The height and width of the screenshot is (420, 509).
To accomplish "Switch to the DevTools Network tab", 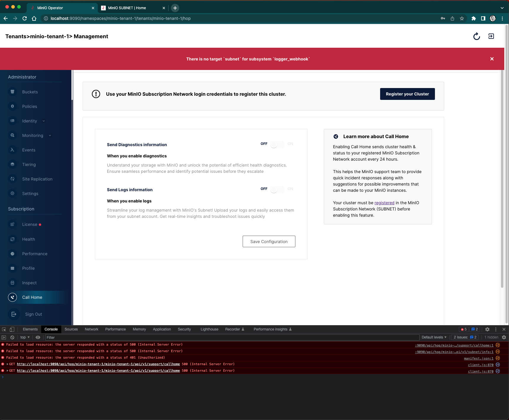I will [92, 329].
